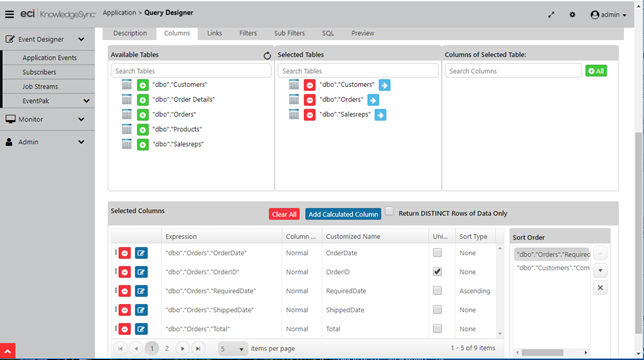The image size is (644, 360).
Task: Open the Filters tab
Action: [x=248, y=33]
